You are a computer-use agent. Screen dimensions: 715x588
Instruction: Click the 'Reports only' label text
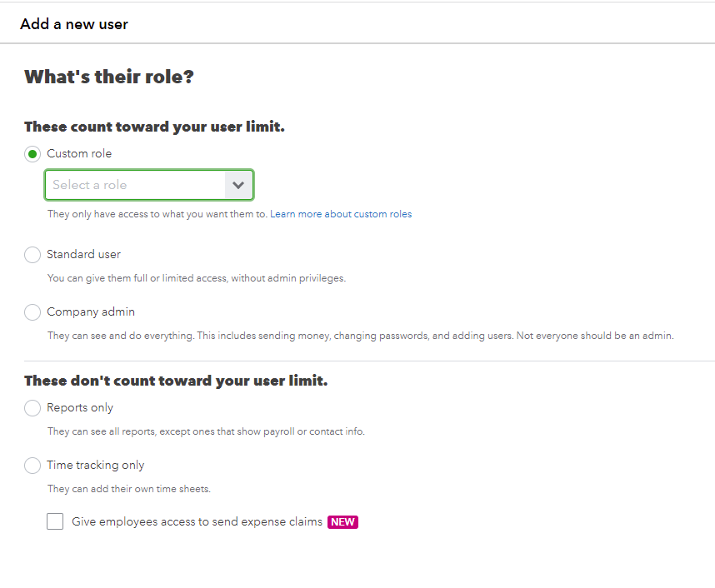(x=80, y=408)
